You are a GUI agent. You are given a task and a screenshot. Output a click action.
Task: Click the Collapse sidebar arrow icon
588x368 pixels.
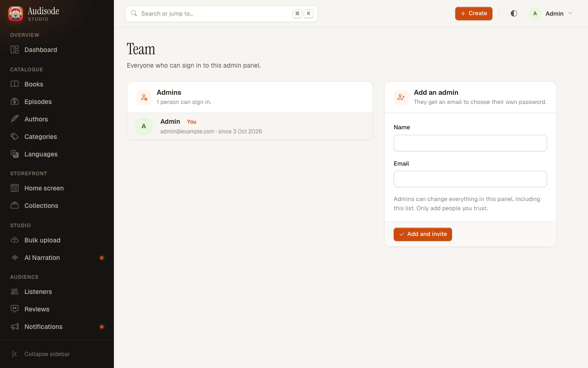pyautogui.click(x=15, y=354)
